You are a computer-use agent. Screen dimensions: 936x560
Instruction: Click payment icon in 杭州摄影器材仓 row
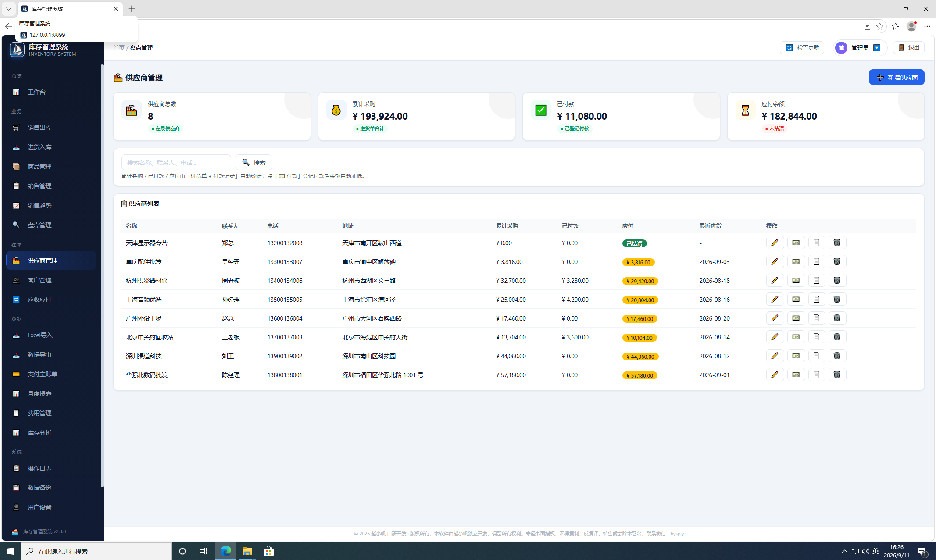[x=796, y=280]
